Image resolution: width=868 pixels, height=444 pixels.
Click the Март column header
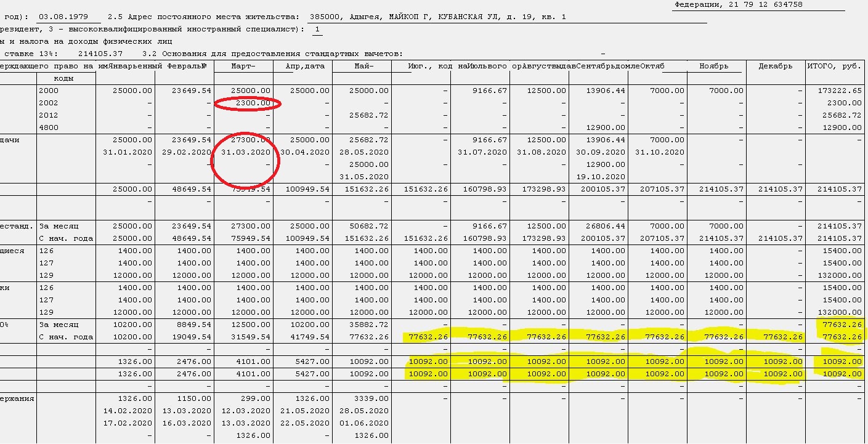(x=243, y=66)
